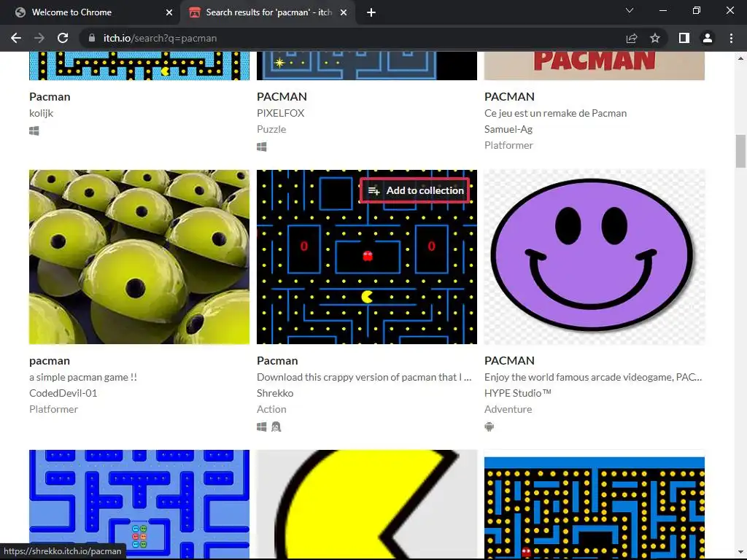Screen dimensions: 747x560
Task: Click 'Download this crappy version of pacman' text
Action: click(x=364, y=377)
